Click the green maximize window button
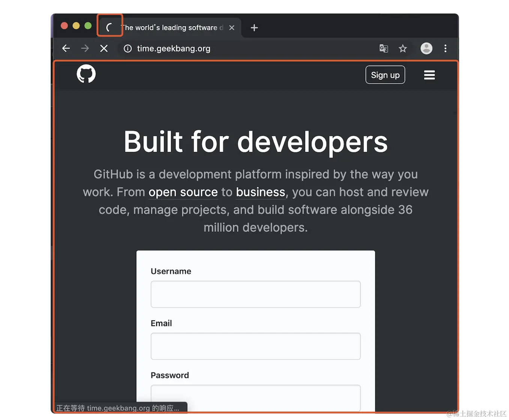The image size is (509, 420). click(88, 25)
